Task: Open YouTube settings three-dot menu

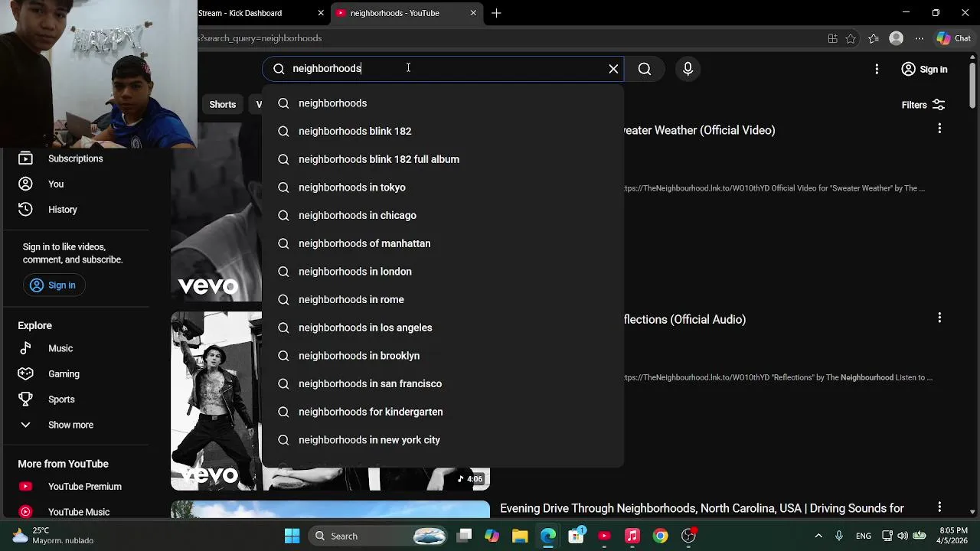Action: (877, 69)
